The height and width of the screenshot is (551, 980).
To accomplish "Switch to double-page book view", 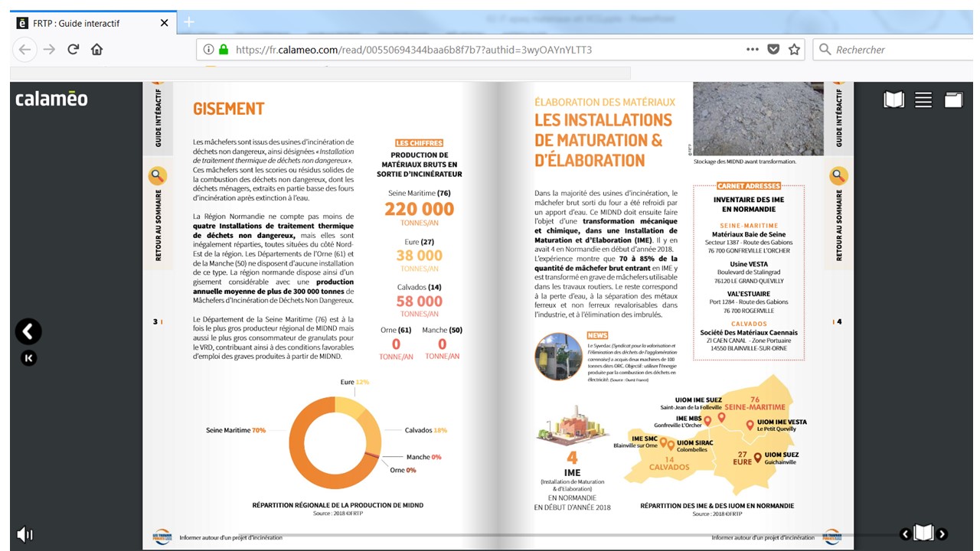I will 893,99.
